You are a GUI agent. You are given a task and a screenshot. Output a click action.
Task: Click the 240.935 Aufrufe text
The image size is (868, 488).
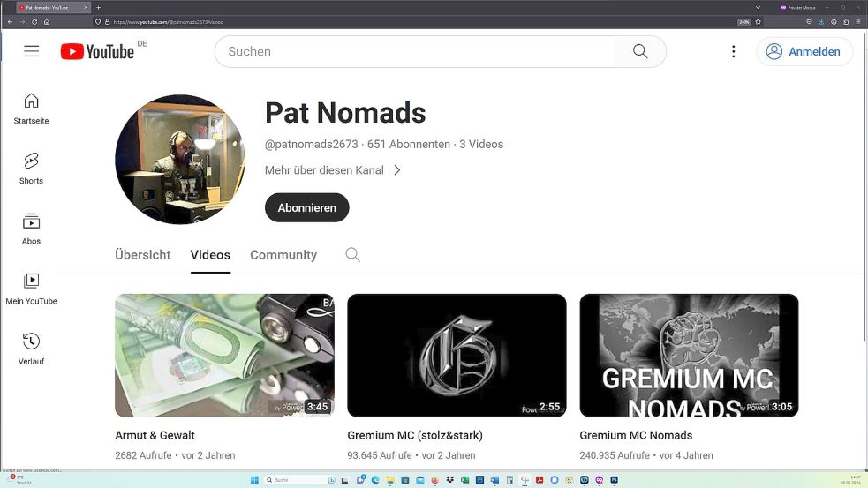615,455
